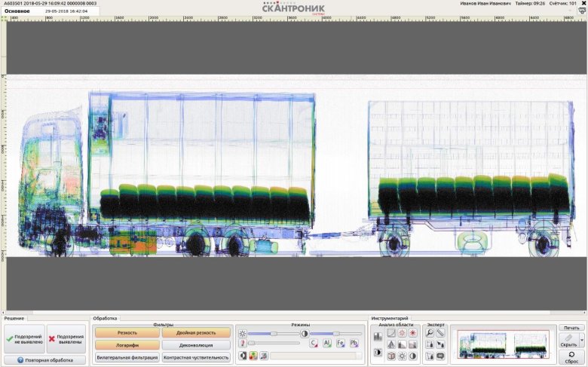Select the Fe (iron) material mode icon

coord(341,344)
